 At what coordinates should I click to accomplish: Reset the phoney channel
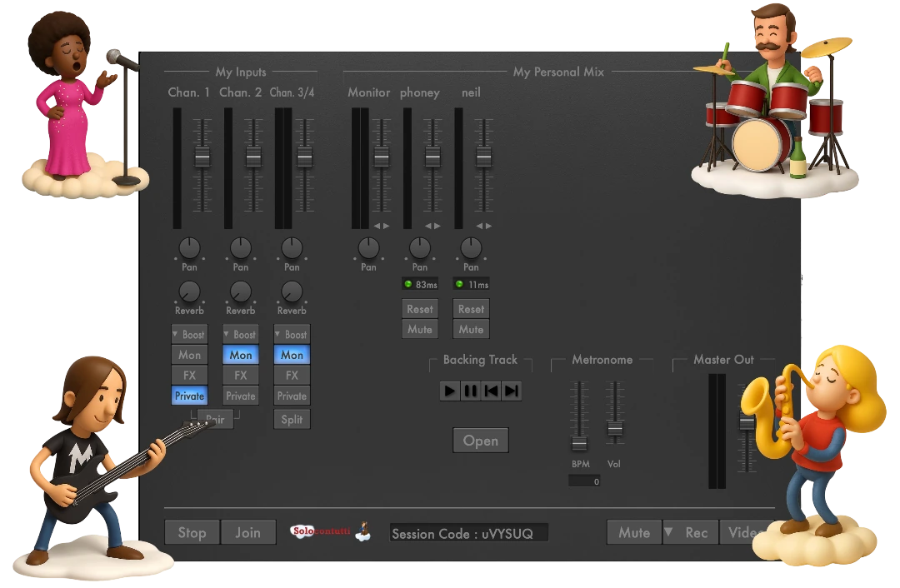coord(419,309)
